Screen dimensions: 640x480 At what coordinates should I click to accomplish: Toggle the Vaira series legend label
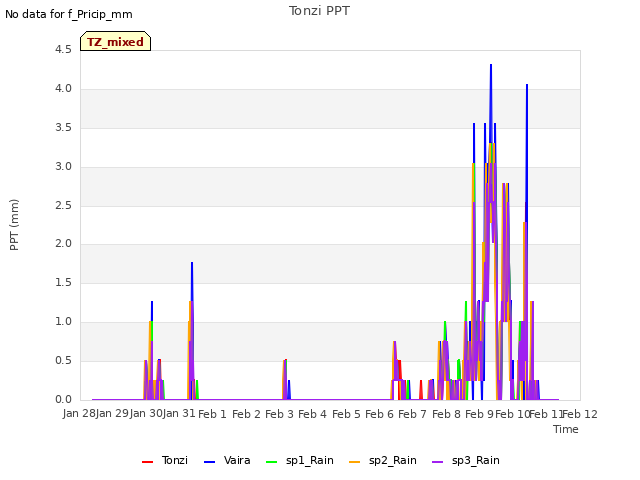click(237, 460)
